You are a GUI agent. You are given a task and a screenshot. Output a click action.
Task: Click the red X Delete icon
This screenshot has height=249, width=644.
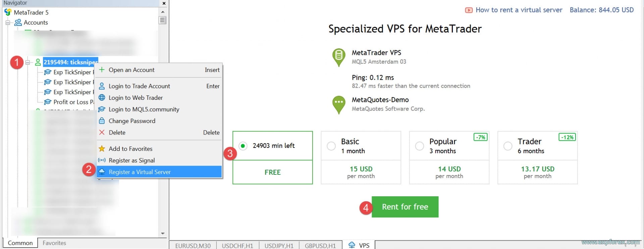click(x=102, y=132)
